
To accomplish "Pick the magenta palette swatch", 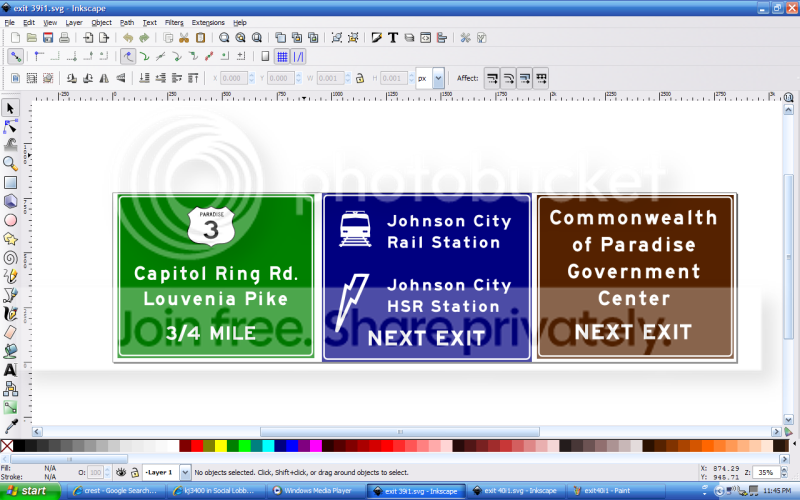I will click(x=316, y=446).
